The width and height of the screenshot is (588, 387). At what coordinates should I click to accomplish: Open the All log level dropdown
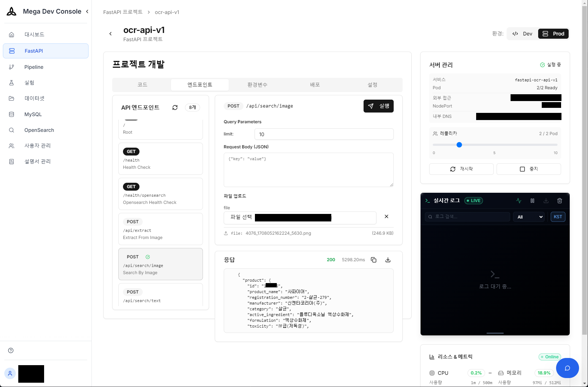[x=528, y=217]
